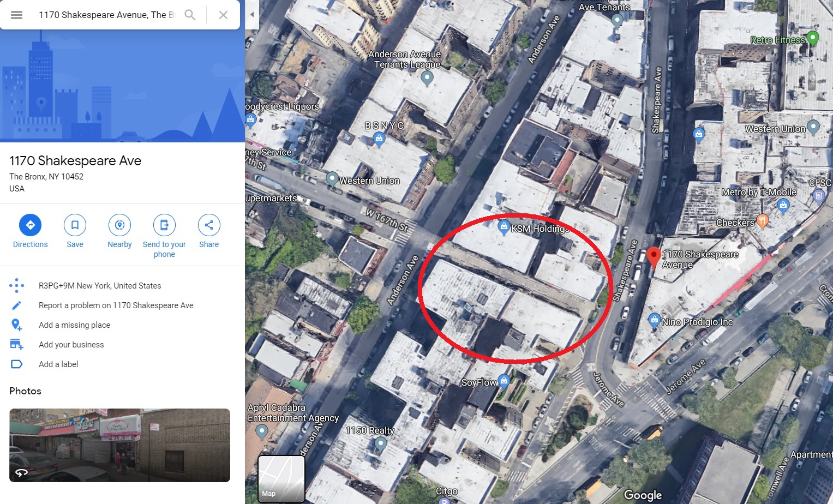833x504 pixels.
Task: Send the address to your phone
Action: pos(164,236)
